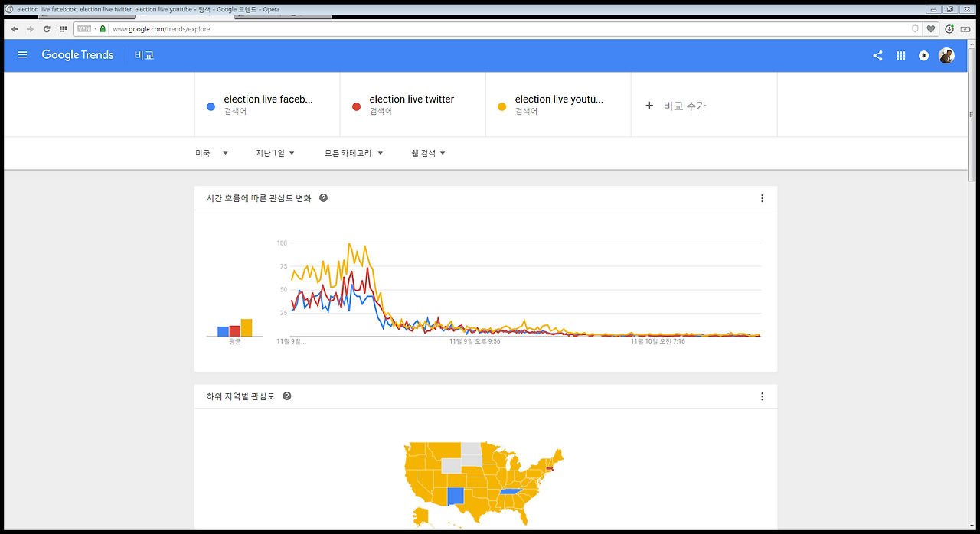980x534 pixels.
Task: Open the help tooltip beside 시간 흐름에 따른 관심도 변화
Action: pos(322,197)
